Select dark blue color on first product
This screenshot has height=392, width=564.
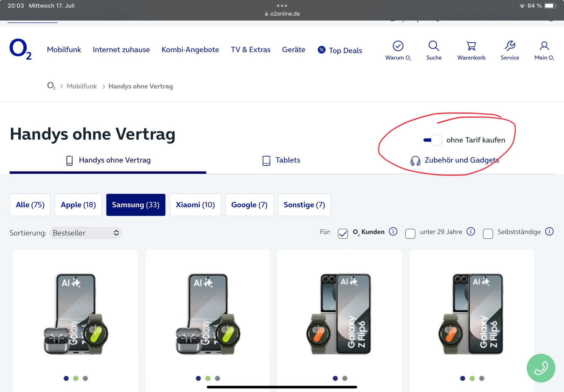coord(66,378)
